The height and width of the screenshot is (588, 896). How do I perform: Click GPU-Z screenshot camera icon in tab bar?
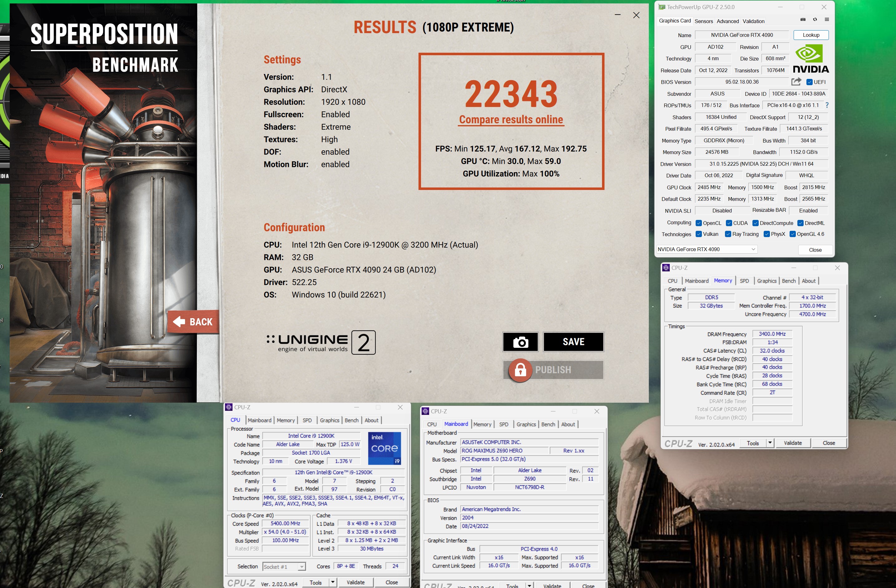(x=803, y=20)
